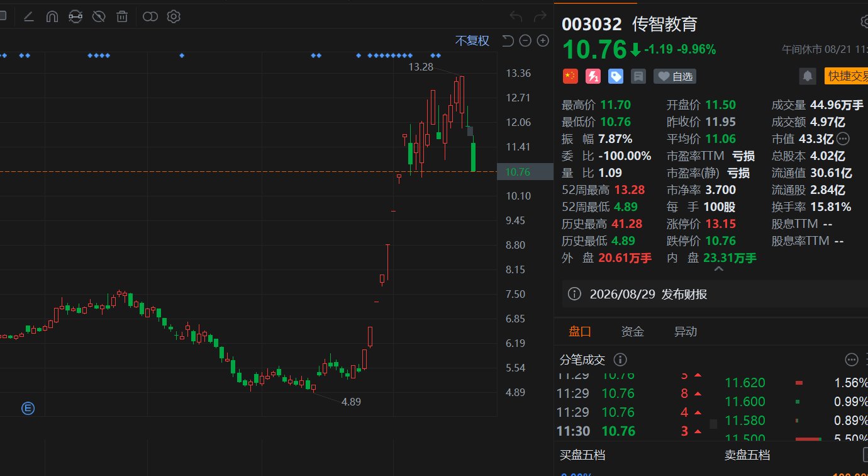Open more options beside 市值 43.3亿
The height and width of the screenshot is (476, 868).
click(x=843, y=139)
